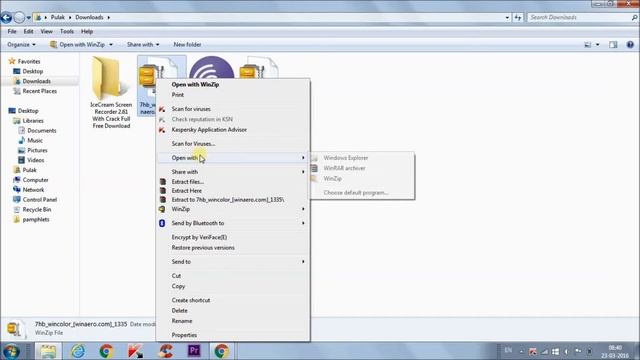This screenshot has height=360, width=640.
Task: Select Recent Places in sidebar
Action: tap(40, 91)
